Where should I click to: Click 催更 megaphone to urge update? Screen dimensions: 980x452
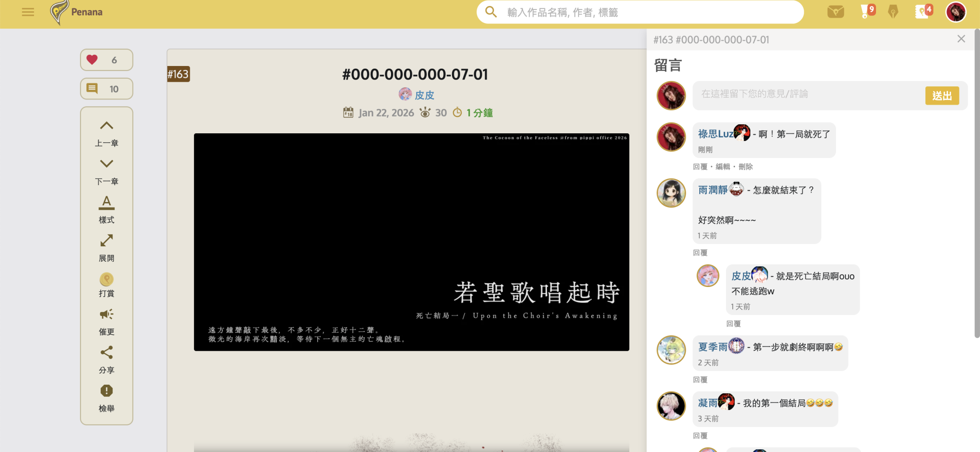pyautogui.click(x=107, y=322)
